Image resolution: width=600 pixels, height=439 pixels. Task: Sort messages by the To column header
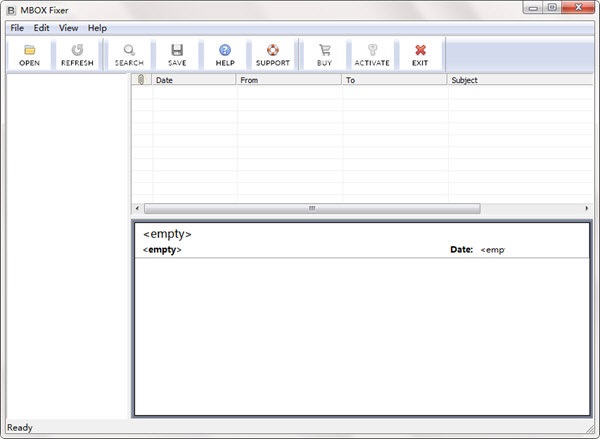(395, 80)
